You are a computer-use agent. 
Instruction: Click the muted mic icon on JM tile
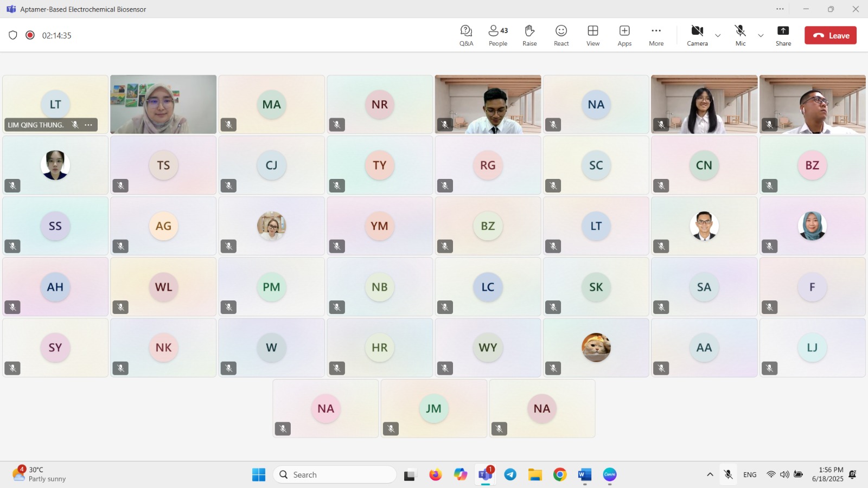coord(391,428)
